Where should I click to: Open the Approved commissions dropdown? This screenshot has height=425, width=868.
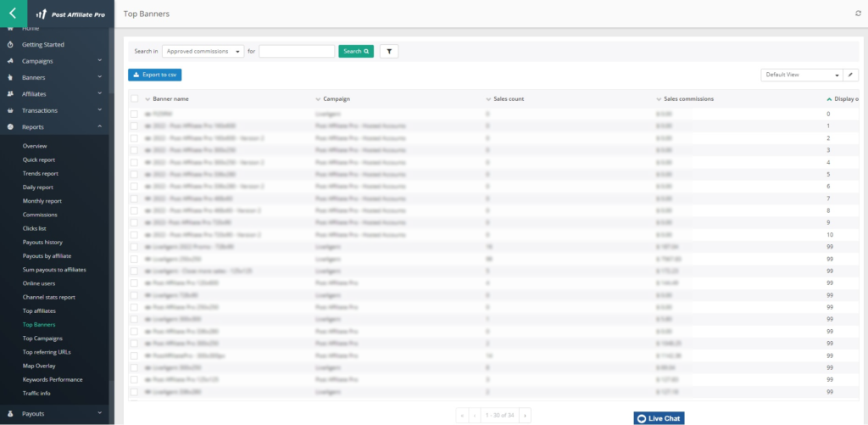pyautogui.click(x=203, y=51)
